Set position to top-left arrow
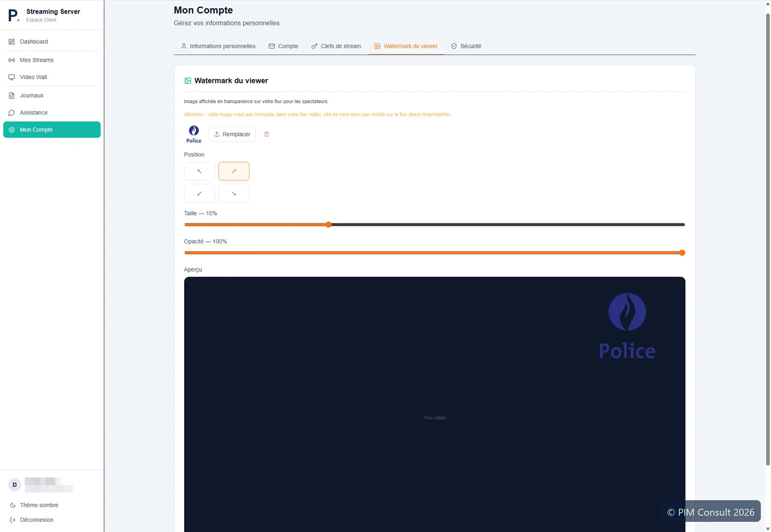Image resolution: width=771 pixels, height=532 pixels. pos(199,171)
